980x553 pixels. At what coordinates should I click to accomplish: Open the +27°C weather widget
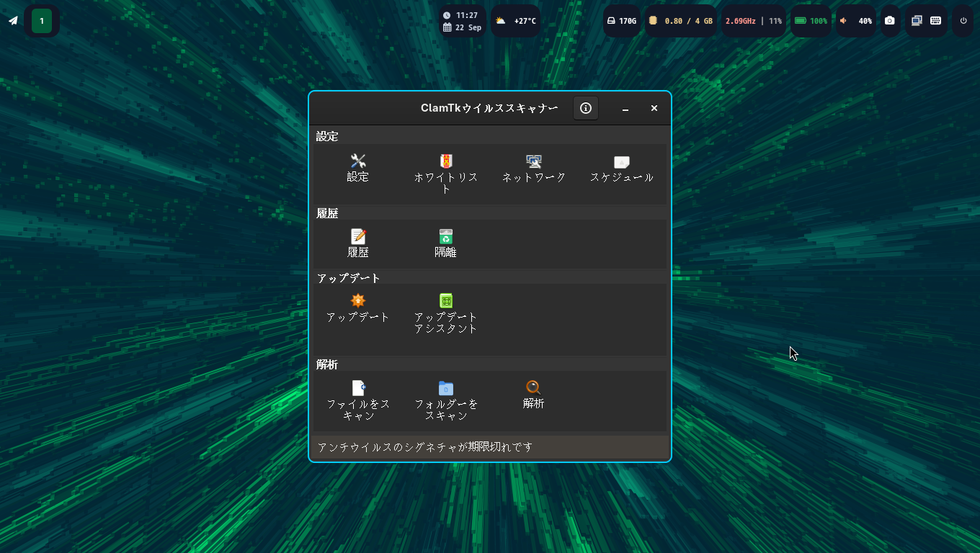516,21
